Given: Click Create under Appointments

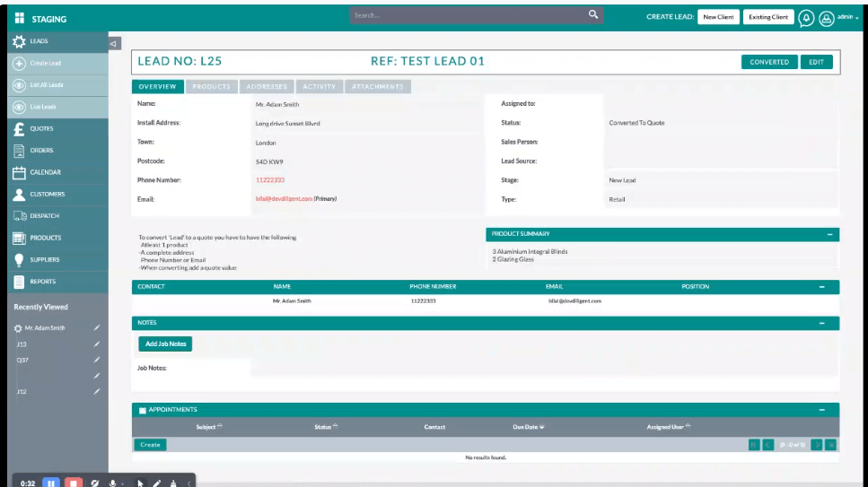Looking at the screenshot, I should [x=150, y=445].
